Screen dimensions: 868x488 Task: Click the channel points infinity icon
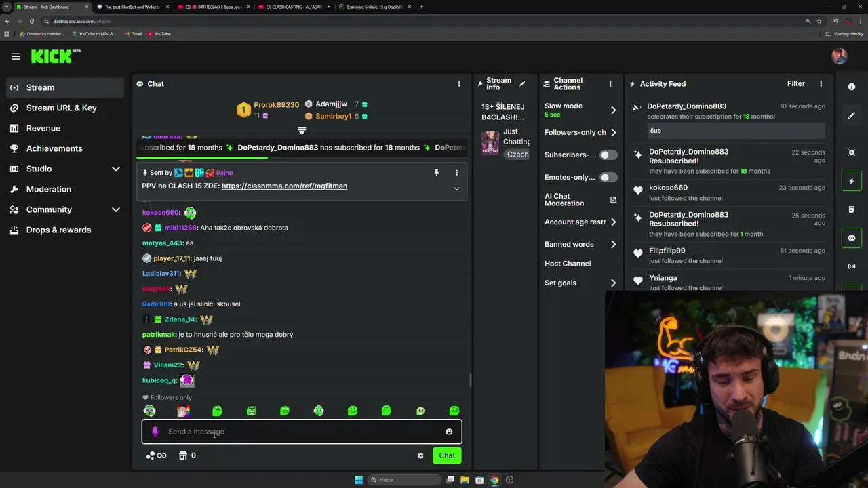(157, 455)
